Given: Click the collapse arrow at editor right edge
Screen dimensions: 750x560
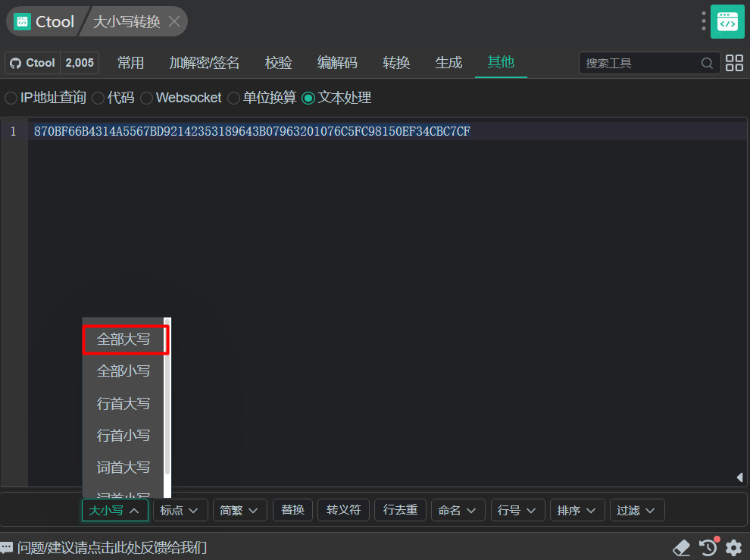Looking at the screenshot, I should pyautogui.click(x=739, y=477).
